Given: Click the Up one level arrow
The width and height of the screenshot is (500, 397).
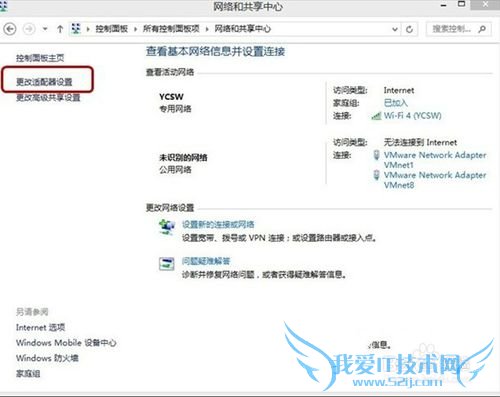Looking at the screenshot, I should (x=60, y=29).
